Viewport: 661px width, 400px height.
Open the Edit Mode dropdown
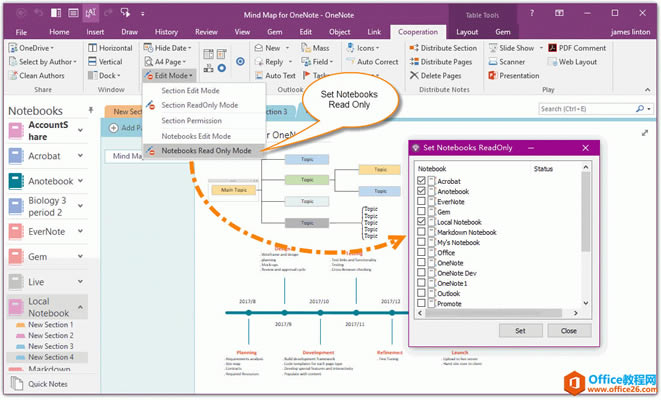pos(169,76)
